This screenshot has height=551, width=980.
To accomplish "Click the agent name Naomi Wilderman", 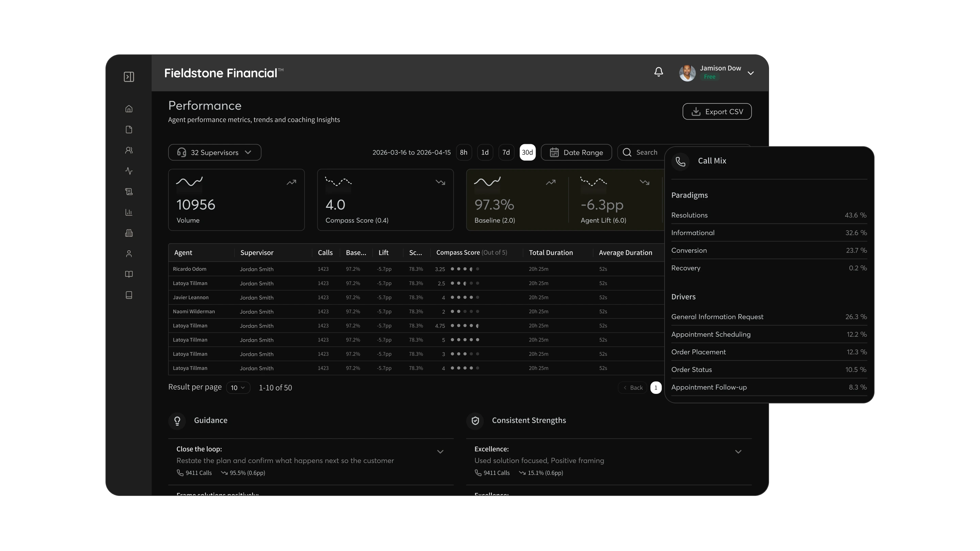I will tap(194, 312).
